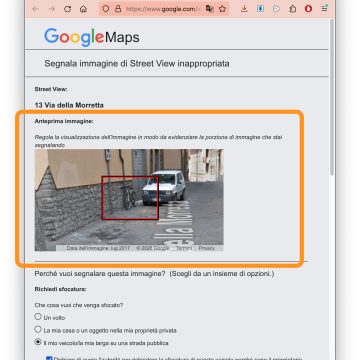Click the greyed-out round extension icon
Screen dimensions: 360x360
point(276,9)
